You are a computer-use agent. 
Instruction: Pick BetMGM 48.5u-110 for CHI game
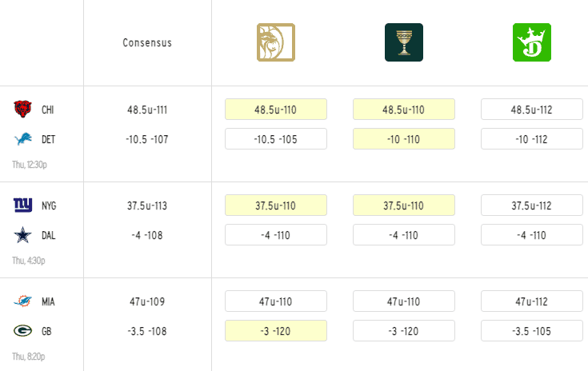click(276, 110)
